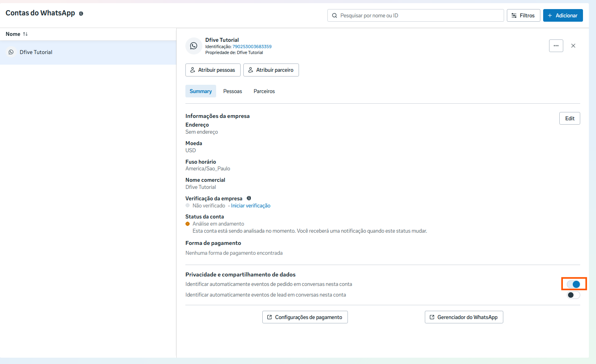Click the Edit button for company info
Image resolution: width=596 pixels, height=364 pixels.
[x=569, y=118]
